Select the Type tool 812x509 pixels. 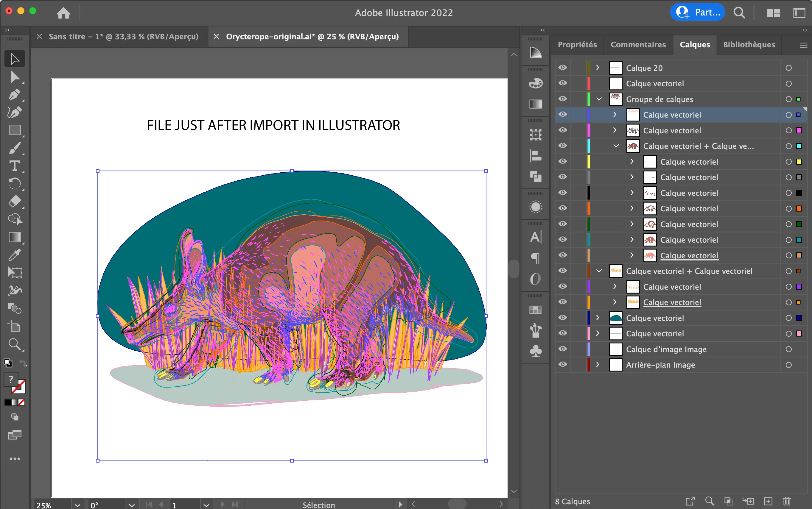(14, 165)
